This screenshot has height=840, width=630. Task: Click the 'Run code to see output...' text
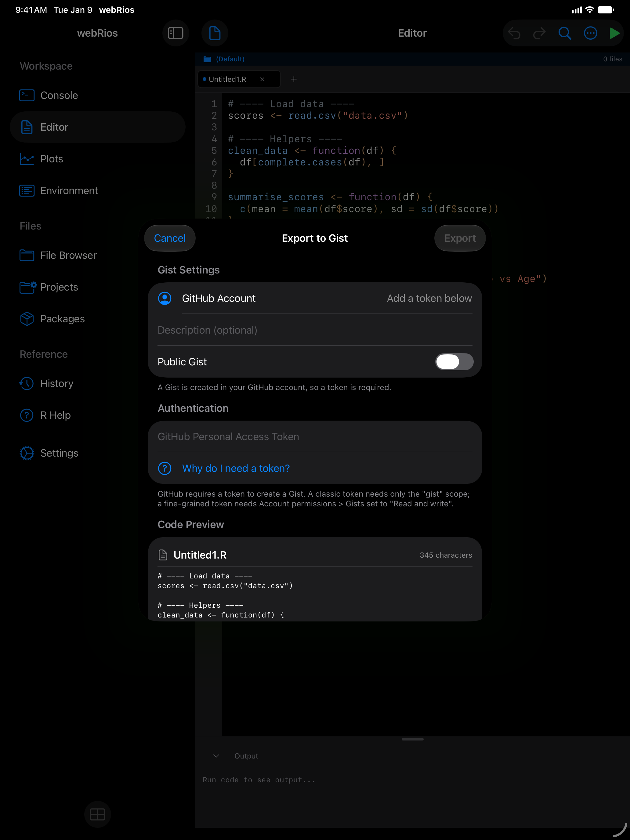click(x=259, y=780)
